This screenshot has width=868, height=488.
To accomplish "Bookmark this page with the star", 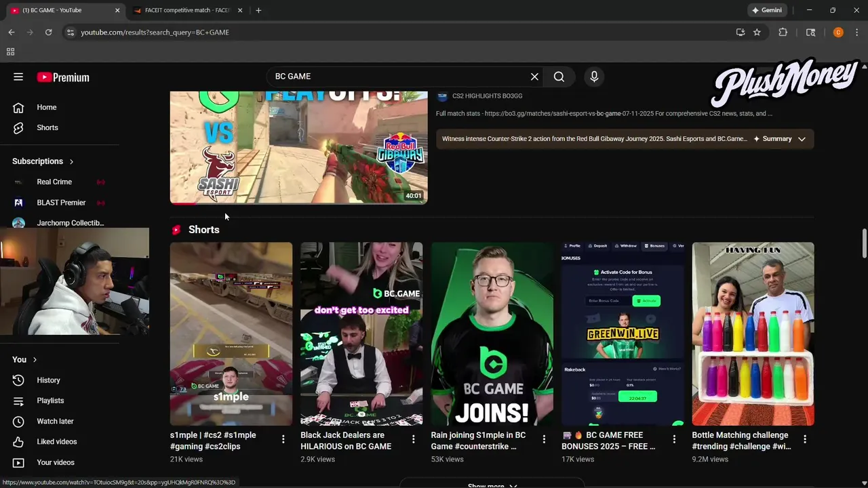I will tap(757, 32).
